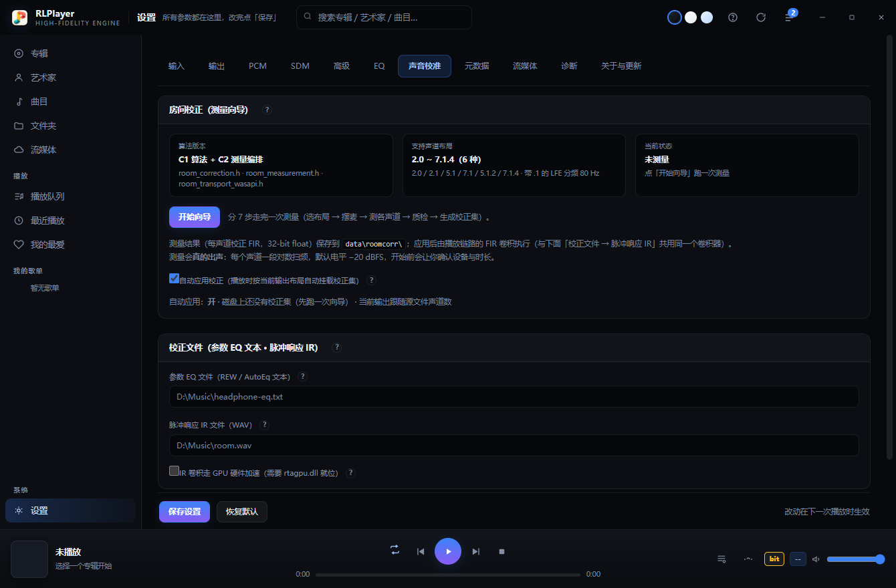Go to 艺术家 artists in sidebar
This screenshot has height=588, width=896.
[x=71, y=78]
